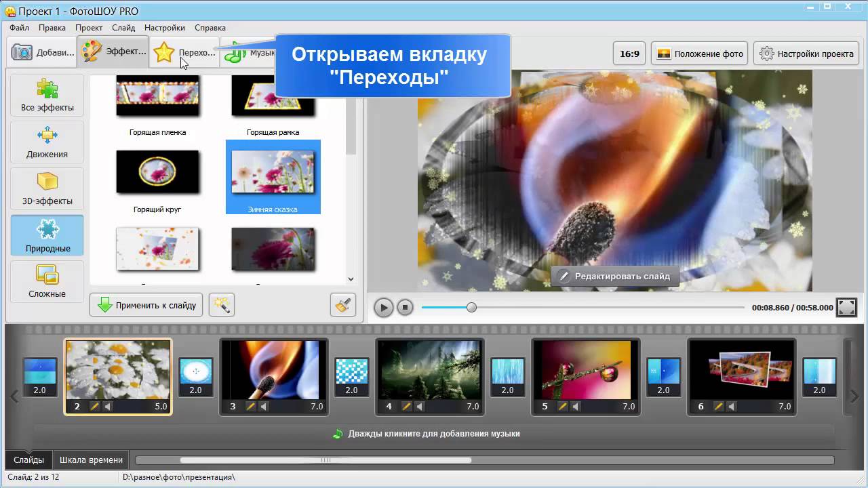This screenshot has height=488, width=868.
Task: Choose the Горящий круг effect
Action: coord(157,178)
